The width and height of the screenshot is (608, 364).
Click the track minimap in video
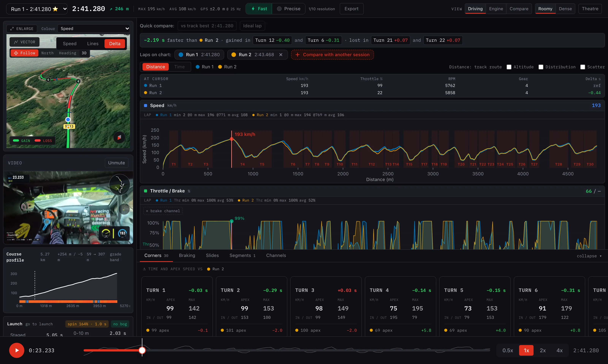click(x=120, y=184)
